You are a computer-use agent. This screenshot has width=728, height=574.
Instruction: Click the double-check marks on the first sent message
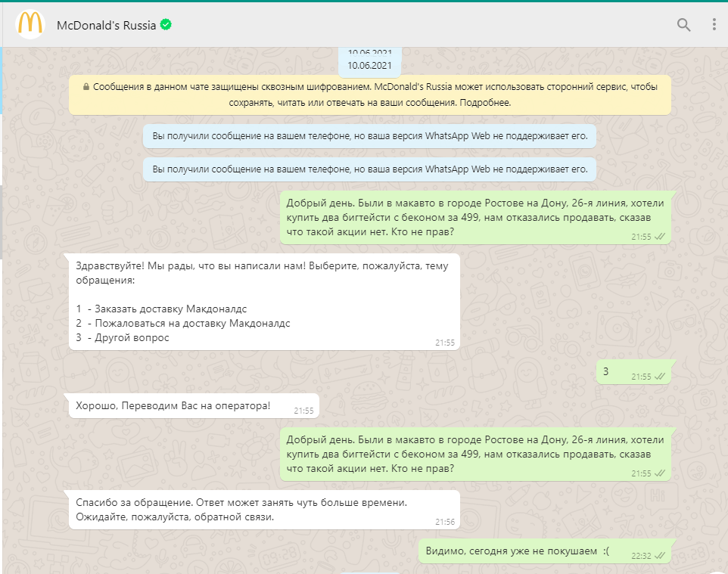point(660,237)
